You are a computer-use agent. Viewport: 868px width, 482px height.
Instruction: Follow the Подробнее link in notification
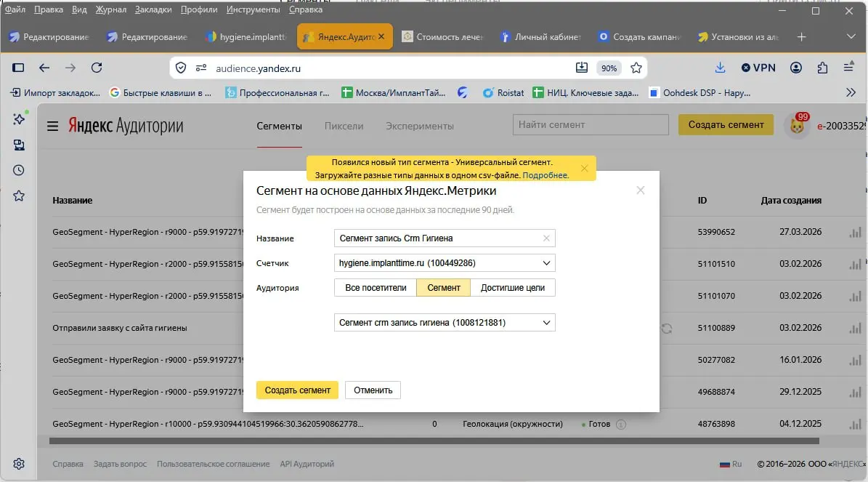pos(545,175)
